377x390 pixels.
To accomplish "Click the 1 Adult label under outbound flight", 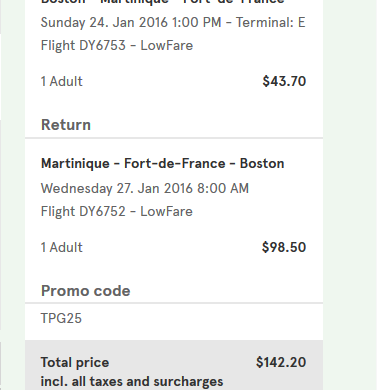I will (x=62, y=82).
